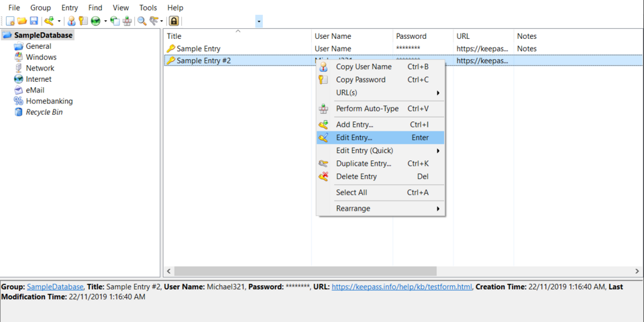Click the 'Notes' cell in Sample Entry row

[527, 48]
